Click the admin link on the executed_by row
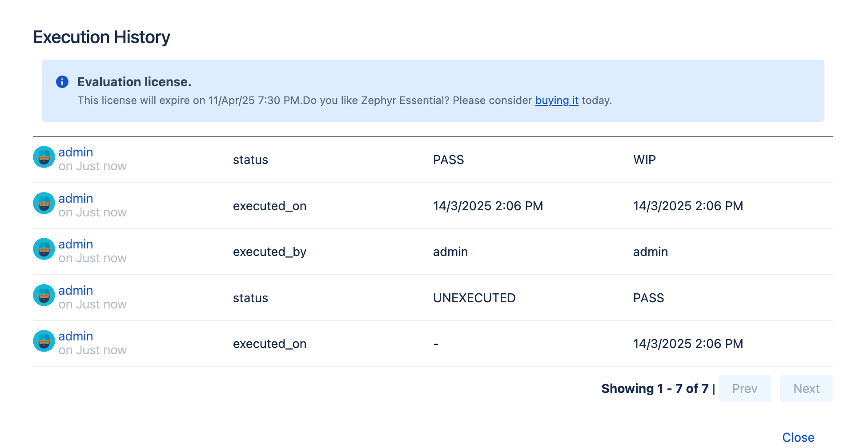 (x=76, y=244)
